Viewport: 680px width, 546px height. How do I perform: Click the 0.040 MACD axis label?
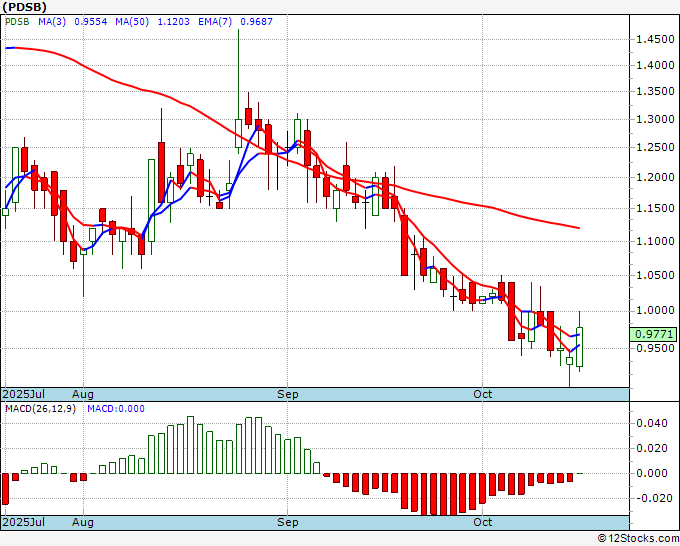652,423
